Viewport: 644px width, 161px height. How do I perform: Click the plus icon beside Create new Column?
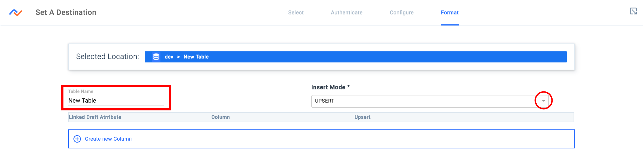(77, 139)
